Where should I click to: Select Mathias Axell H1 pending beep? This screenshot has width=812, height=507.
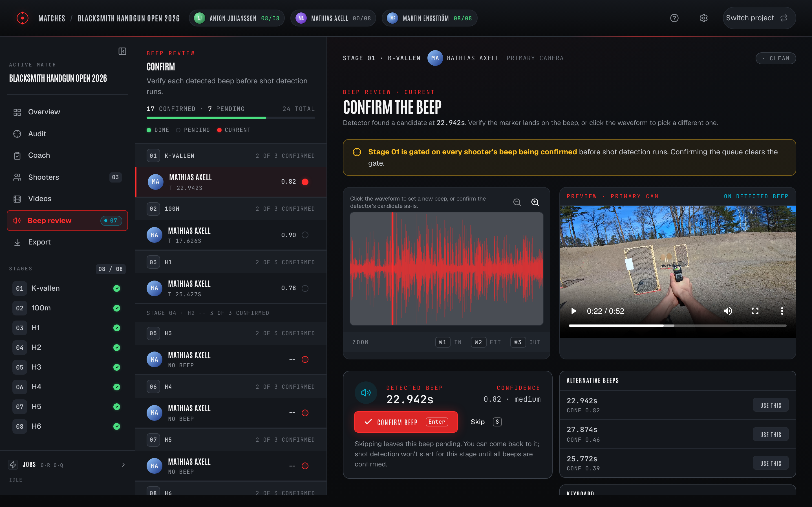pos(231,288)
